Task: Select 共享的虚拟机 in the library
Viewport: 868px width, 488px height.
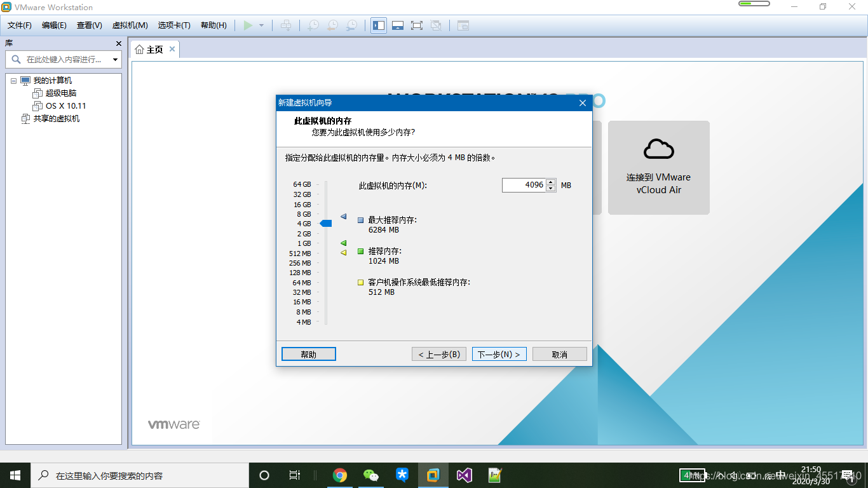Action: (x=57, y=119)
